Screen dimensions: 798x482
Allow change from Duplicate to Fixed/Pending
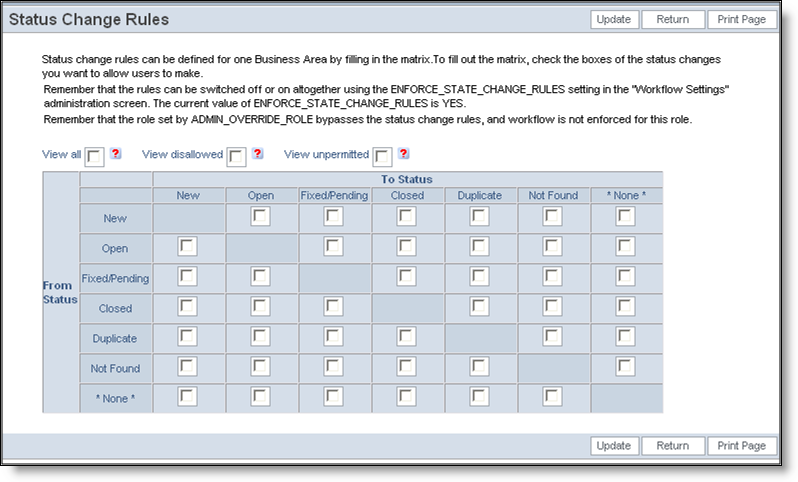pyautogui.click(x=333, y=336)
